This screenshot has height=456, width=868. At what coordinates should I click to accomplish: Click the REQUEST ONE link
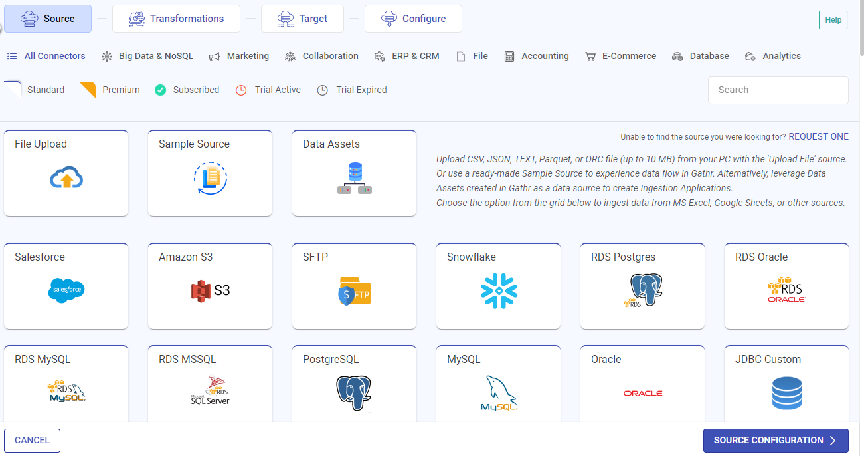[819, 136]
